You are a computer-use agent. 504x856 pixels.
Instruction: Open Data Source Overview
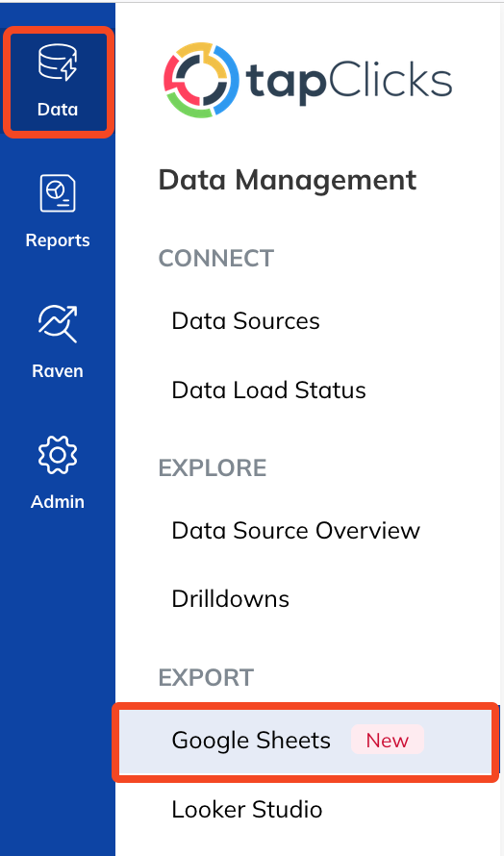[x=296, y=531]
